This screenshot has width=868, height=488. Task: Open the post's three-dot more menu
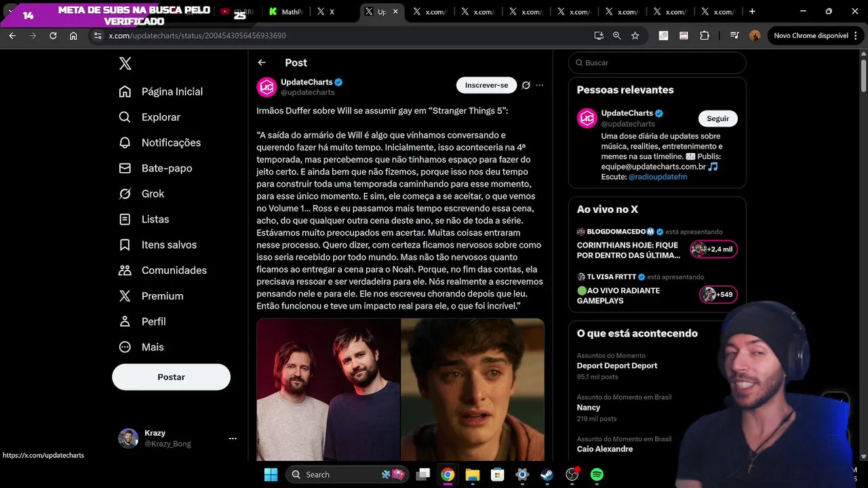click(540, 85)
